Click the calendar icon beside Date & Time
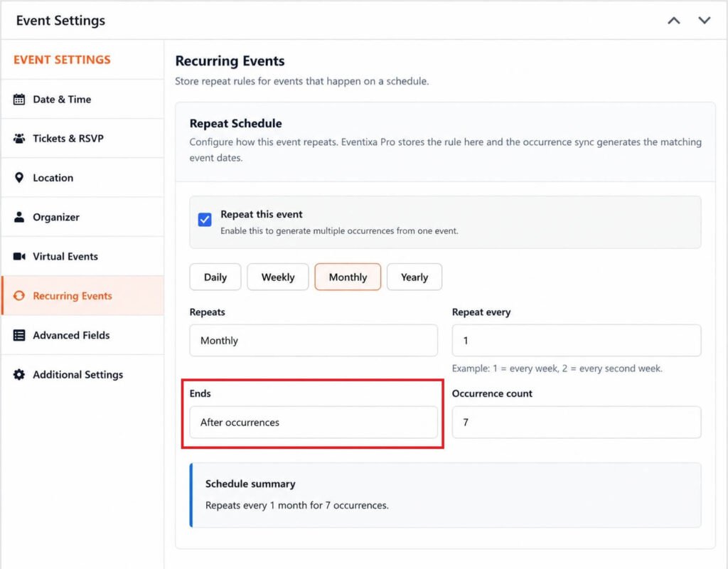The width and height of the screenshot is (728, 569). [x=19, y=99]
